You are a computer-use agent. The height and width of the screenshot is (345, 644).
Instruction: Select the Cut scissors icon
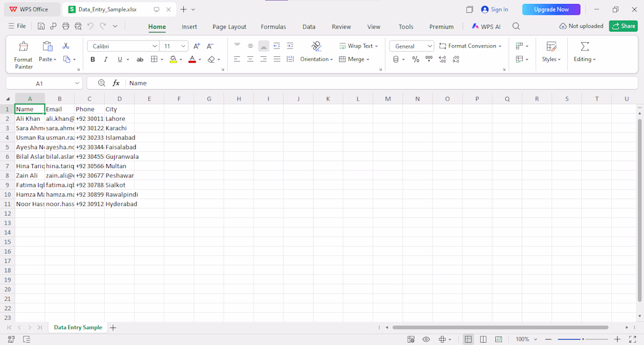click(66, 46)
